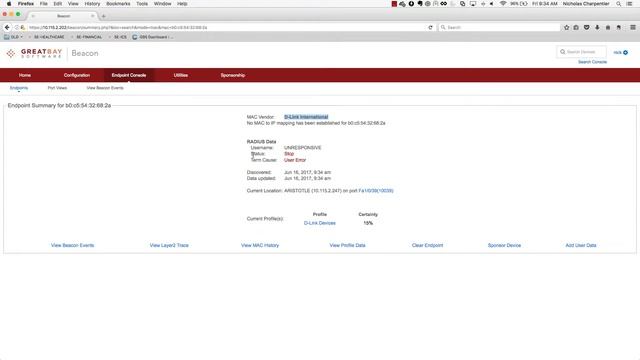Click the Firefox home icon
640x360 pixels.
click(608, 27)
